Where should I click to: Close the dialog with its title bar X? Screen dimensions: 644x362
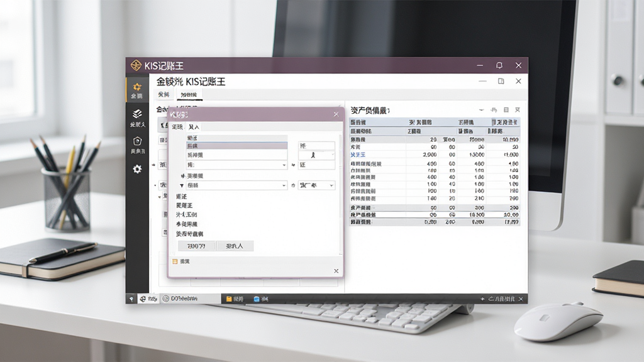tap(336, 114)
